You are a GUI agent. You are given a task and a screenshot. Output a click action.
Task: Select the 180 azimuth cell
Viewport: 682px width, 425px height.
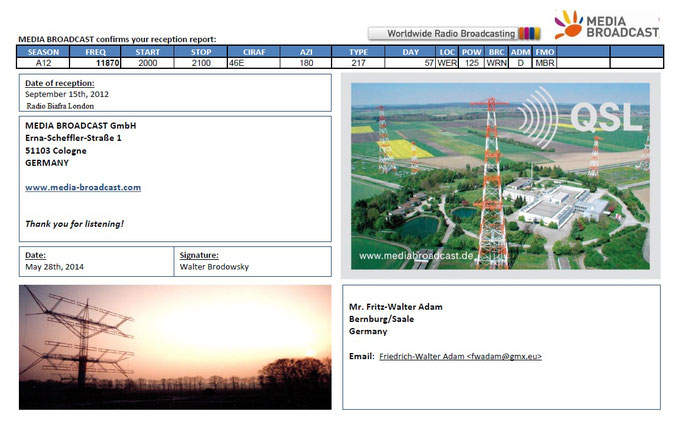[306, 63]
